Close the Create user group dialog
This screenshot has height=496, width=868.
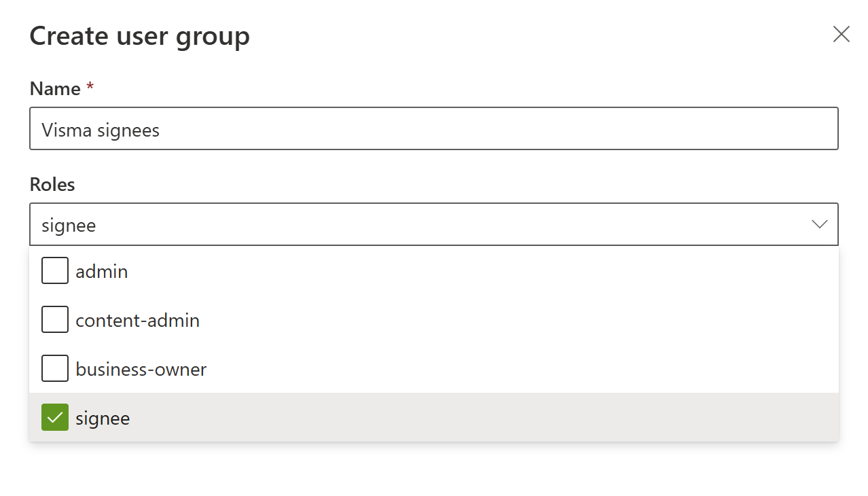tap(841, 35)
